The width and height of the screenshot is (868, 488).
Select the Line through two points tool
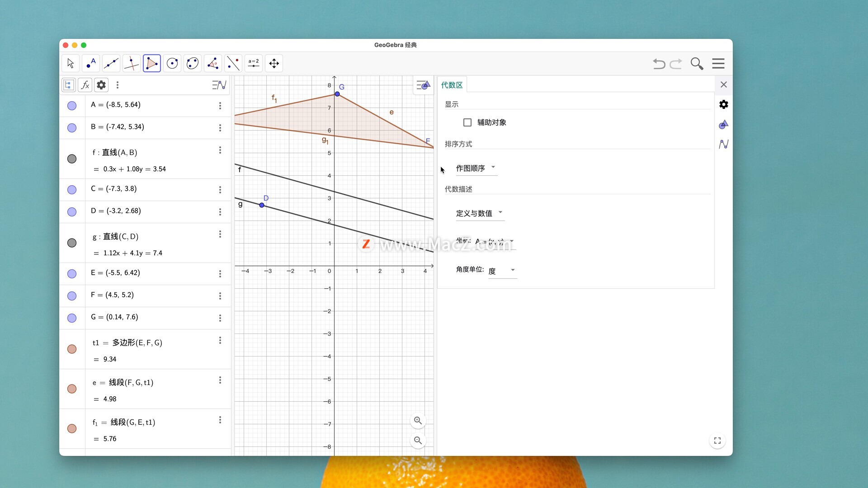(x=111, y=63)
